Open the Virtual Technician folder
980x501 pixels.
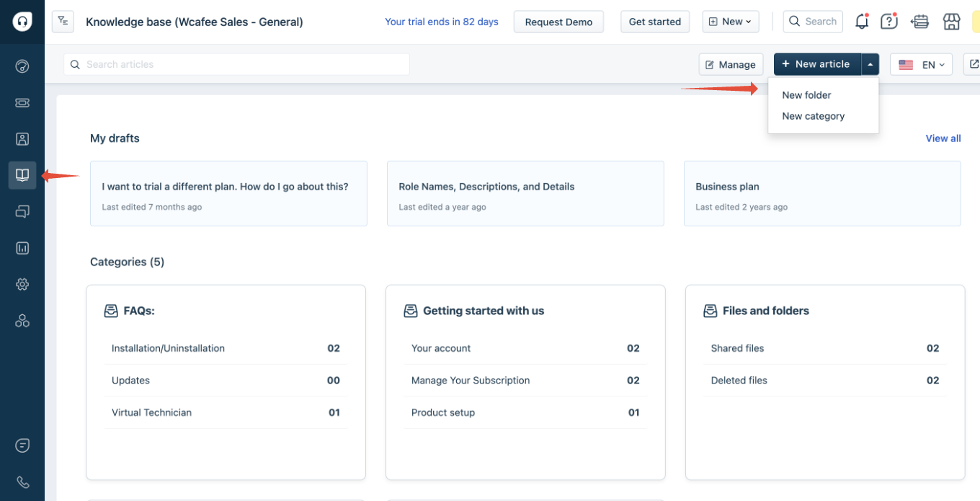click(226, 413)
